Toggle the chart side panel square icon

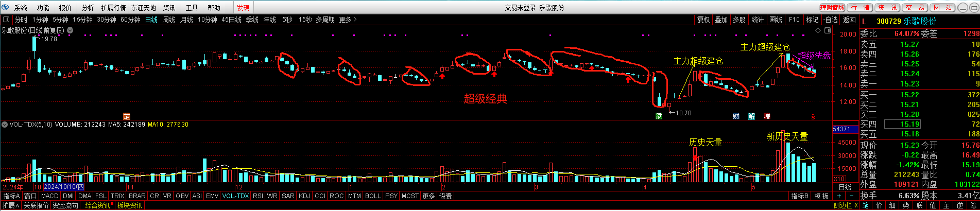pyautogui.click(x=828, y=31)
